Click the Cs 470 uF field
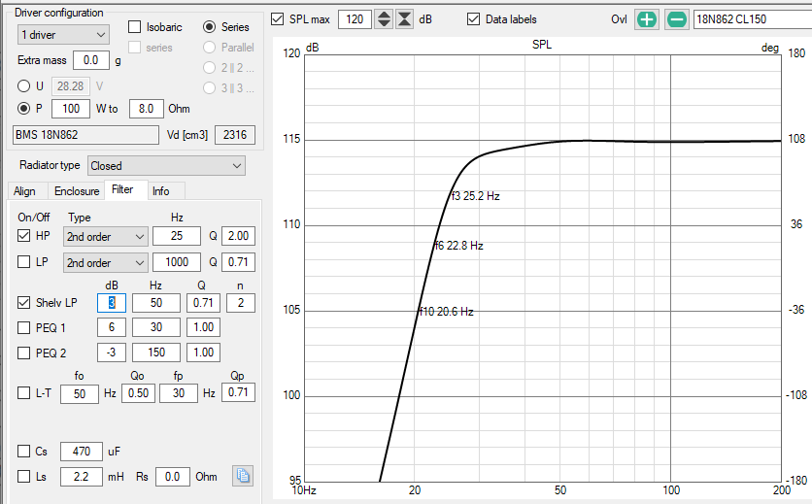This screenshot has width=812, height=504. point(82,452)
